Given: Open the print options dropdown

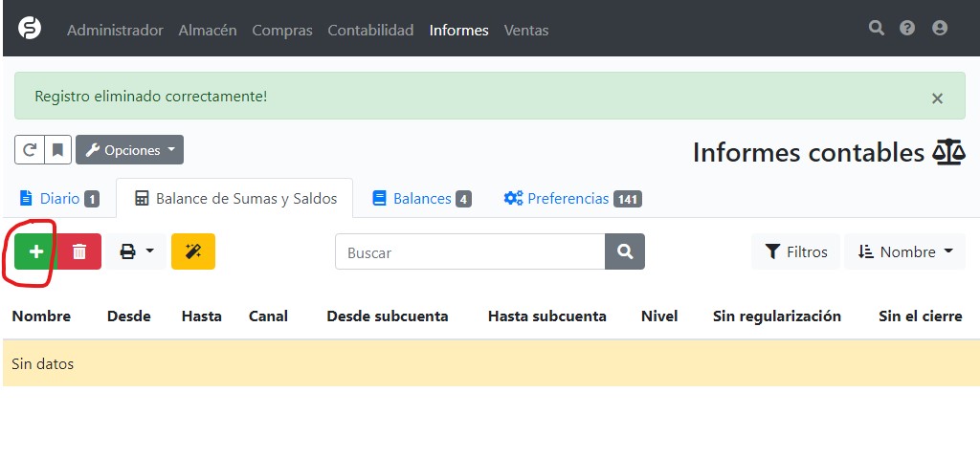Looking at the screenshot, I should click(x=136, y=251).
